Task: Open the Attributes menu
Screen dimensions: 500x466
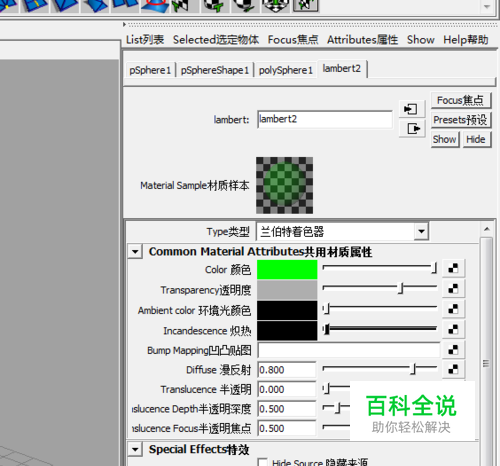Action: tap(362, 40)
